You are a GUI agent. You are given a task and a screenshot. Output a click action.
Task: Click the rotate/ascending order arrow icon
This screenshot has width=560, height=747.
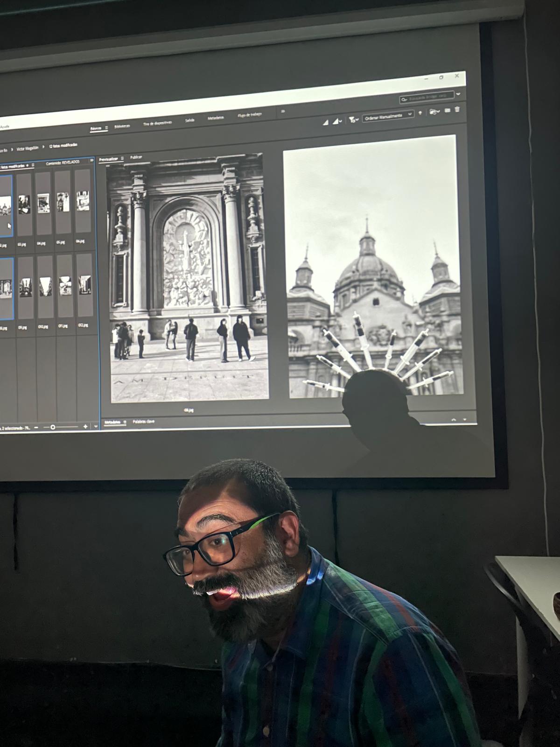click(x=420, y=113)
